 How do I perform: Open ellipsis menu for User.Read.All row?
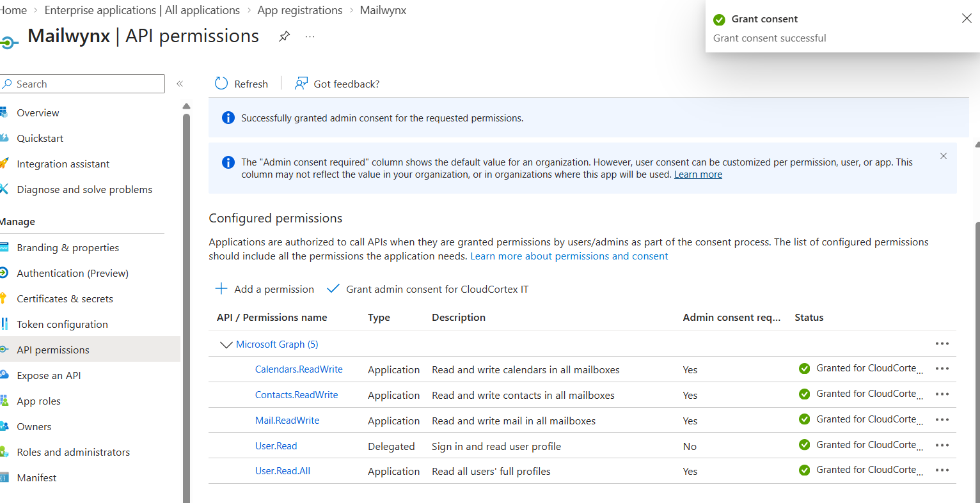[942, 470]
